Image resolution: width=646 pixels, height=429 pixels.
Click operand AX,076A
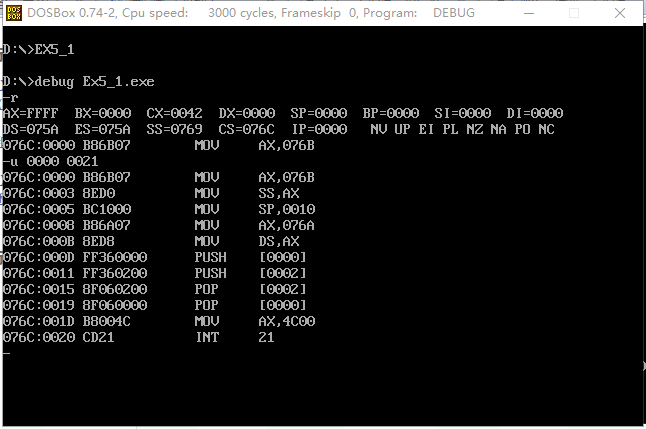tap(287, 225)
